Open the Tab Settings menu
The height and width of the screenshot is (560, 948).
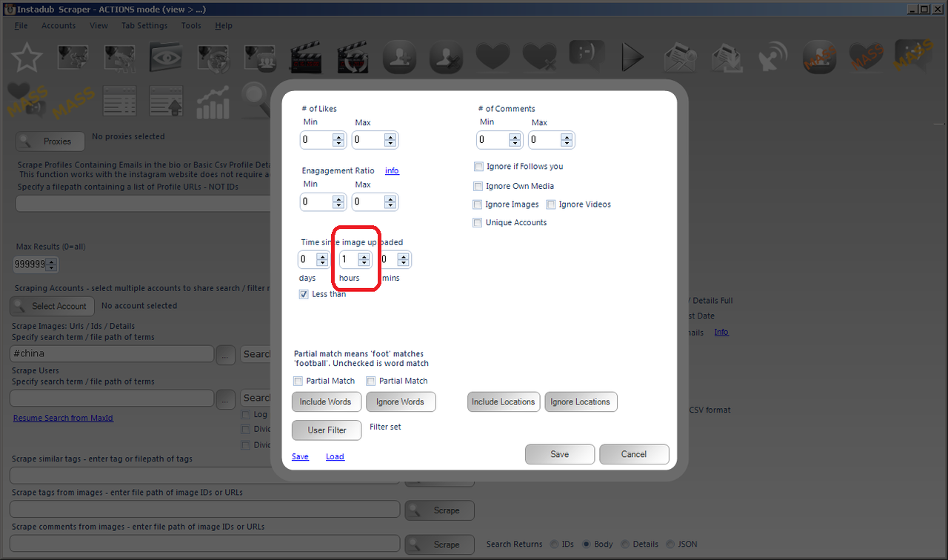tap(144, 25)
